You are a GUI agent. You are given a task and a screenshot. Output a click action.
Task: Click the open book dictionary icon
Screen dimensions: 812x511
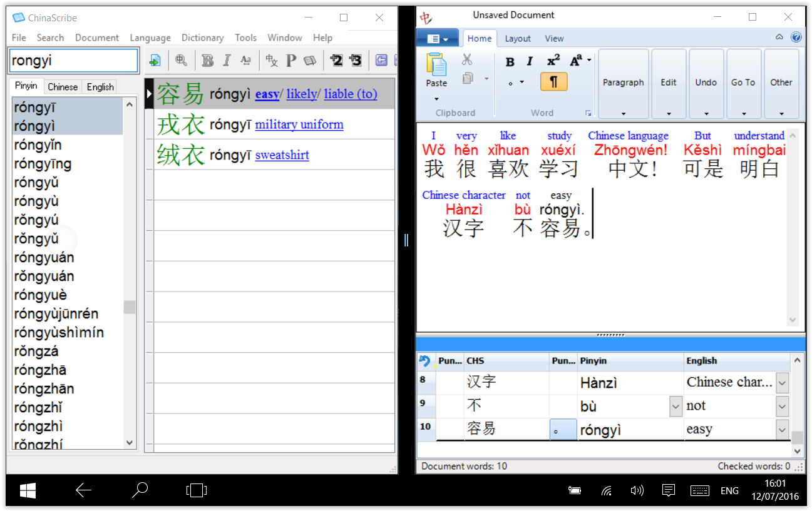coord(310,61)
